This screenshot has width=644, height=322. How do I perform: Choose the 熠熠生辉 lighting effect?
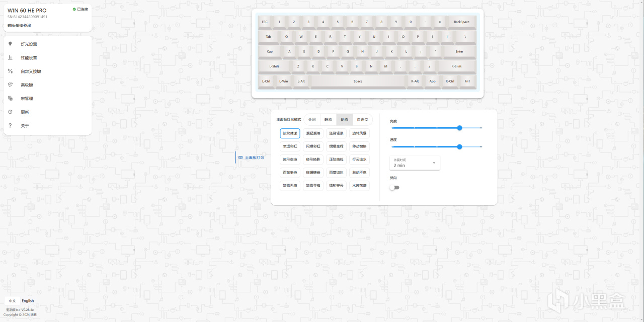pos(336,146)
